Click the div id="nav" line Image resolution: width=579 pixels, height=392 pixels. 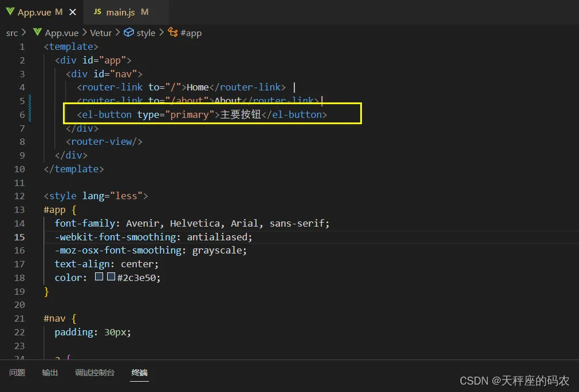point(104,74)
